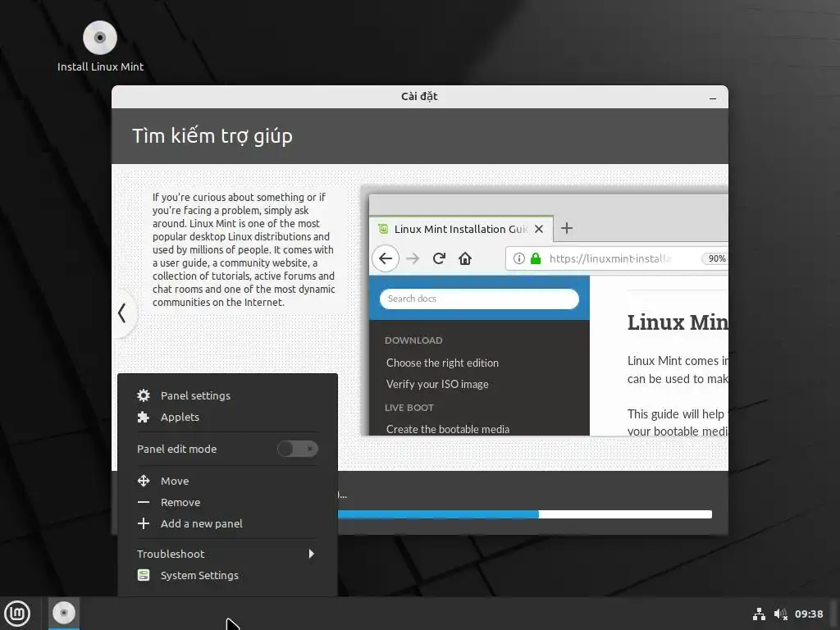Click the Applets puzzle piece icon

click(143, 417)
